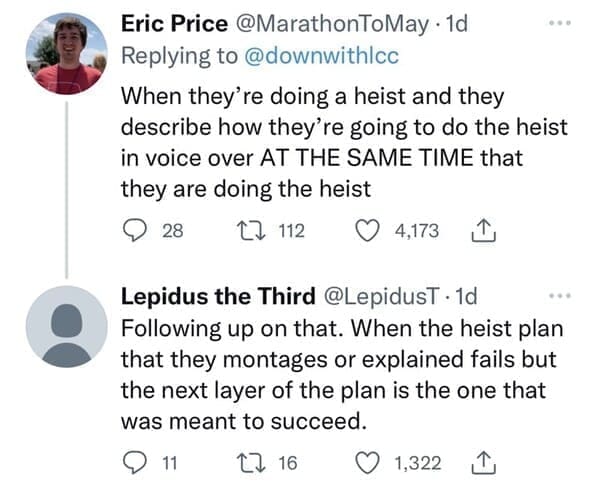The image size is (600, 494).
Task: Retweet Eric Price's tweet
Action: click(250, 231)
